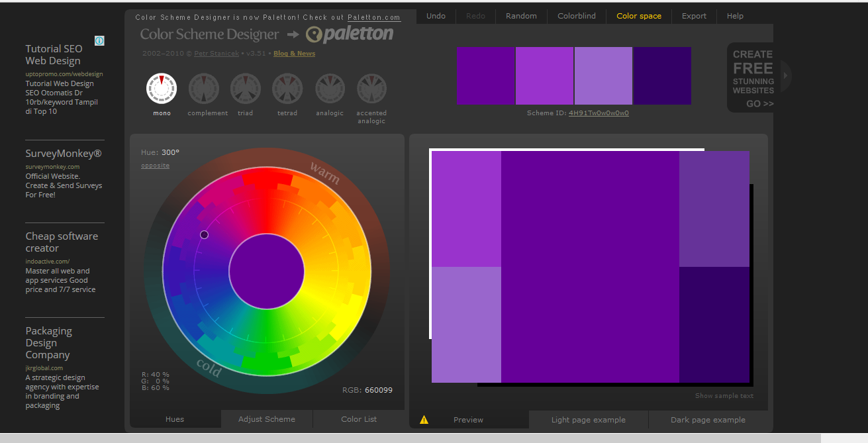The height and width of the screenshot is (443, 868).
Task: Click the Paletton logo
Action: tap(350, 34)
